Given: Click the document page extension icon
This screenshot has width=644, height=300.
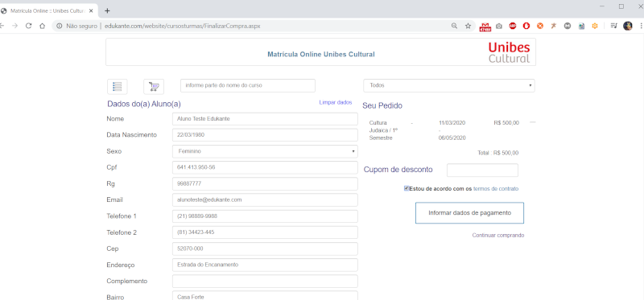Looking at the screenshot, I should tap(581, 26).
